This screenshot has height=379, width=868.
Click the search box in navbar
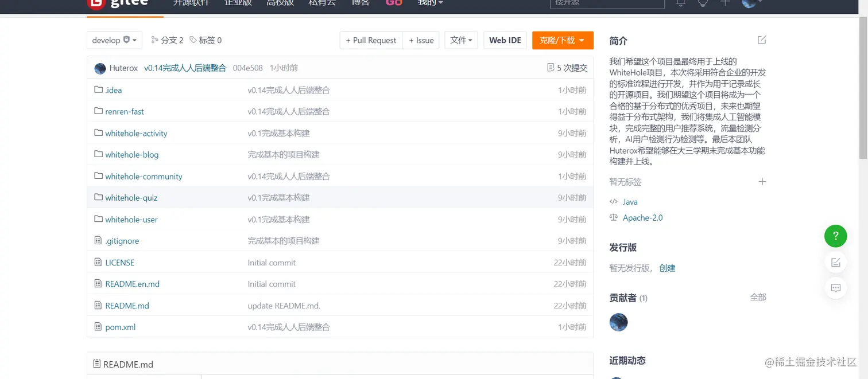click(x=607, y=3)
